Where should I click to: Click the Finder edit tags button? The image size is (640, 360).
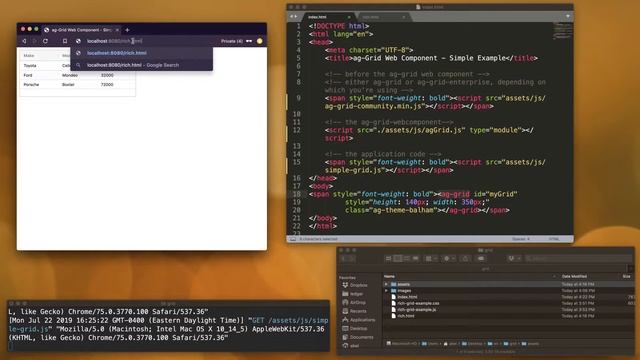click(x=481, y=258)
